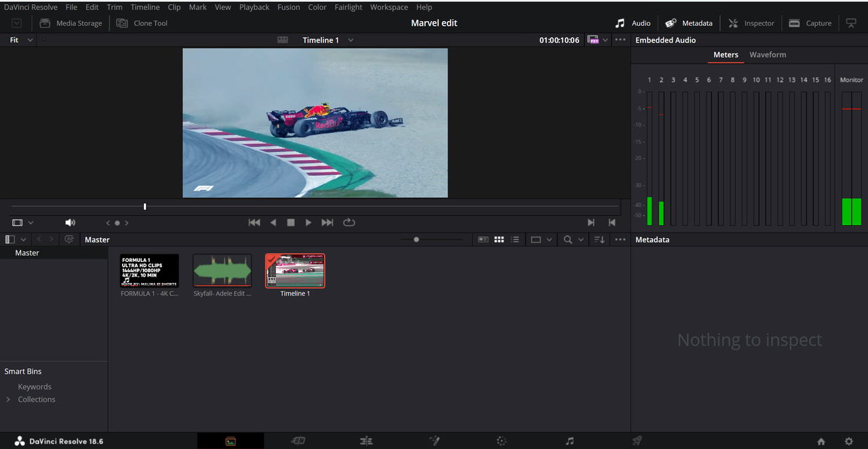Open the Workspace menu
The width and height of the screenshot is (868, 449).
[389, 7]
